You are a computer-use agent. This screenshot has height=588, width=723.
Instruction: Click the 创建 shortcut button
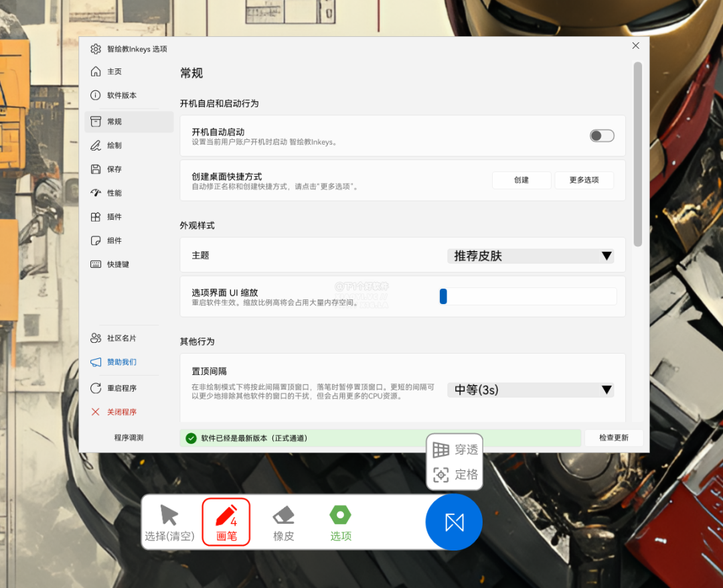click(521, 180)
